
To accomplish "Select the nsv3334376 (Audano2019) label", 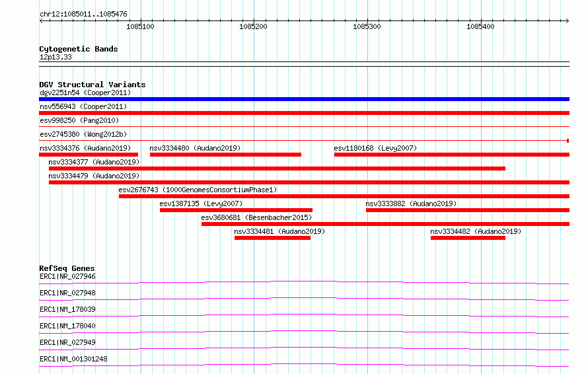I will 85,148.
